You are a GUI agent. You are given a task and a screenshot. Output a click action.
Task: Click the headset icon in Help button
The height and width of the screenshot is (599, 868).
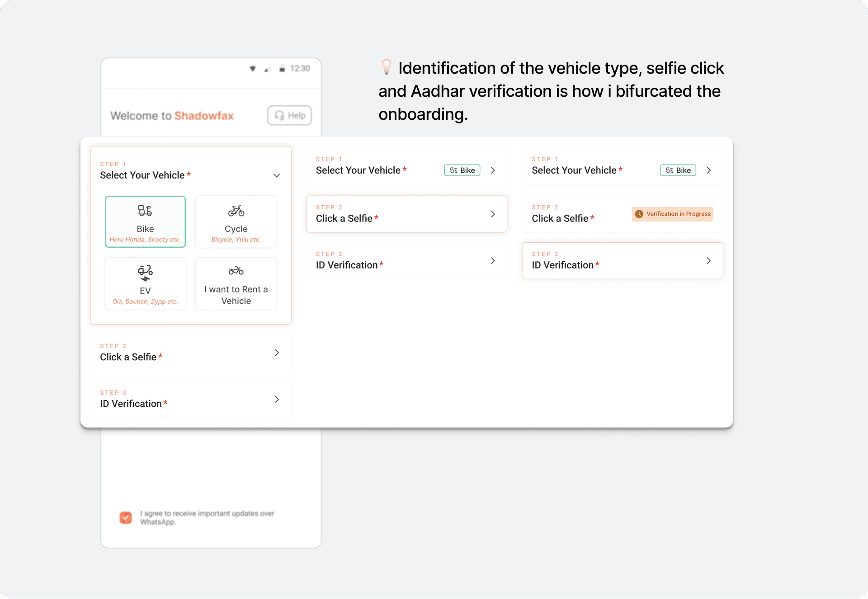[279, 116]
